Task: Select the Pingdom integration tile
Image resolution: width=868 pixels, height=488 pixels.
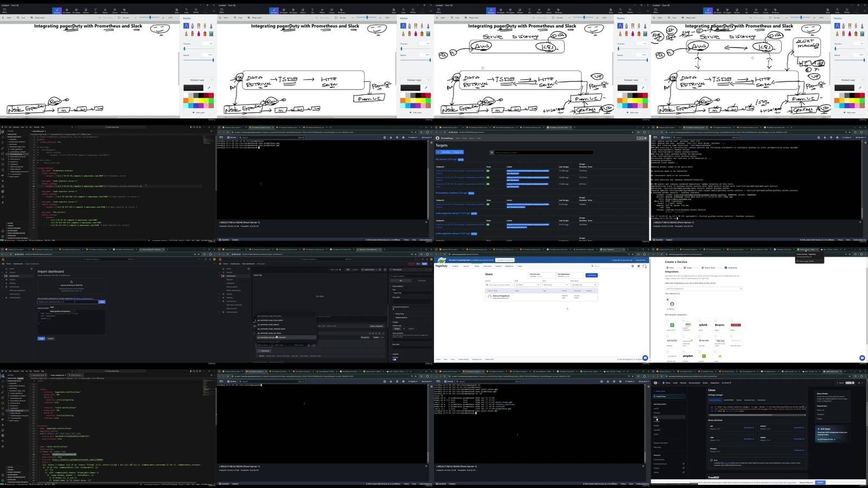Action: pyautogui.click(x=688, y=356)
